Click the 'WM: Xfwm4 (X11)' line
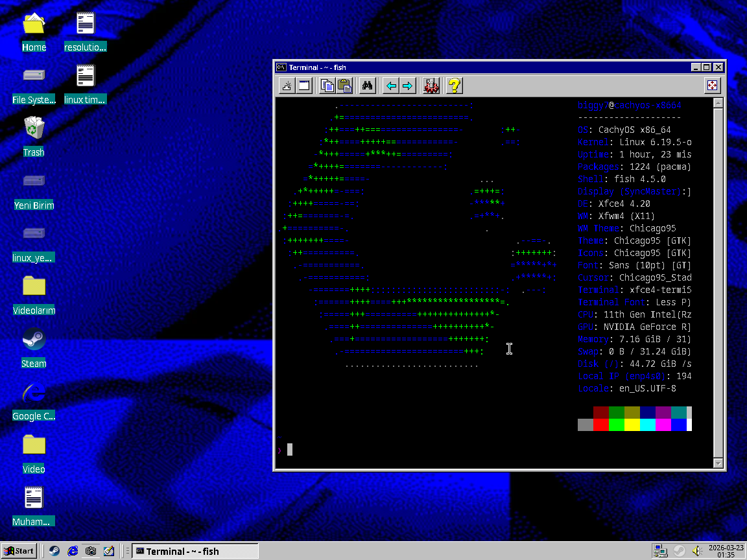The height and width of the screenshot is (560, 747). [x=616, y=216]
